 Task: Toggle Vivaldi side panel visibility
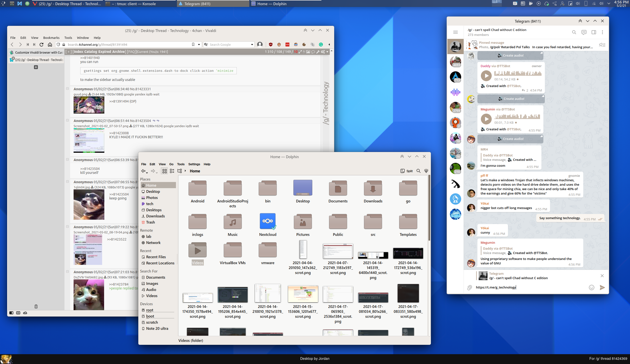click(11, 313)
